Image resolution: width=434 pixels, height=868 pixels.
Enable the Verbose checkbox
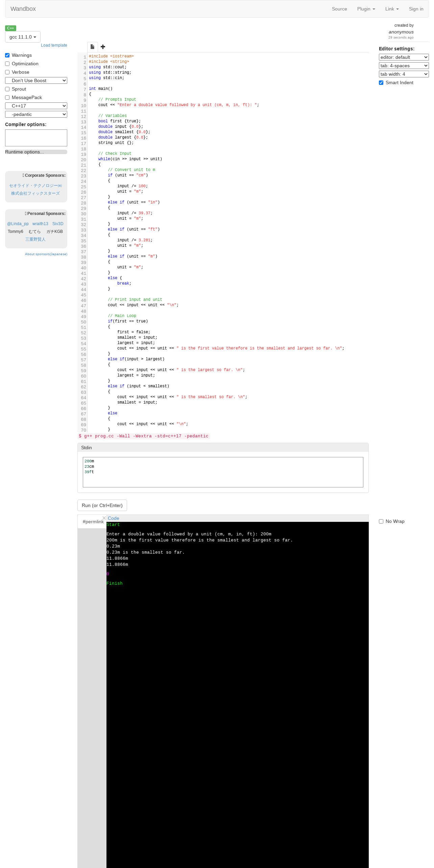pos(7,72)
